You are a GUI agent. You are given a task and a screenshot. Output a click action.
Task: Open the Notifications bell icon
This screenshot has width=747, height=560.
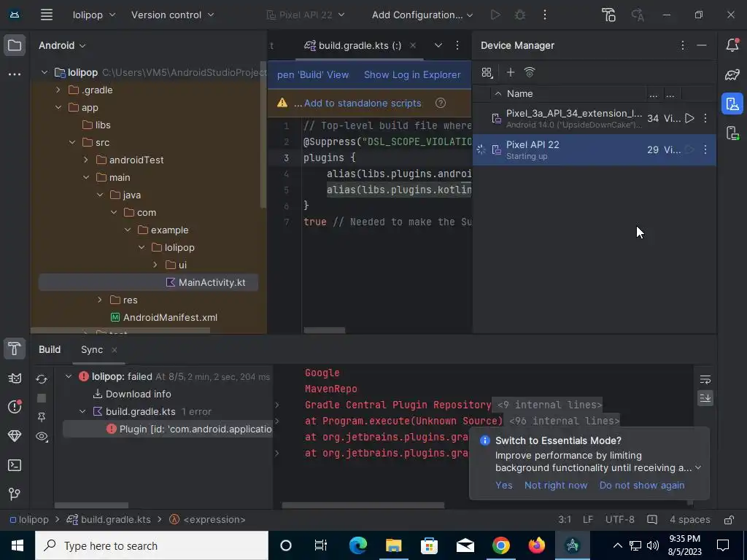tap(732, 45)
